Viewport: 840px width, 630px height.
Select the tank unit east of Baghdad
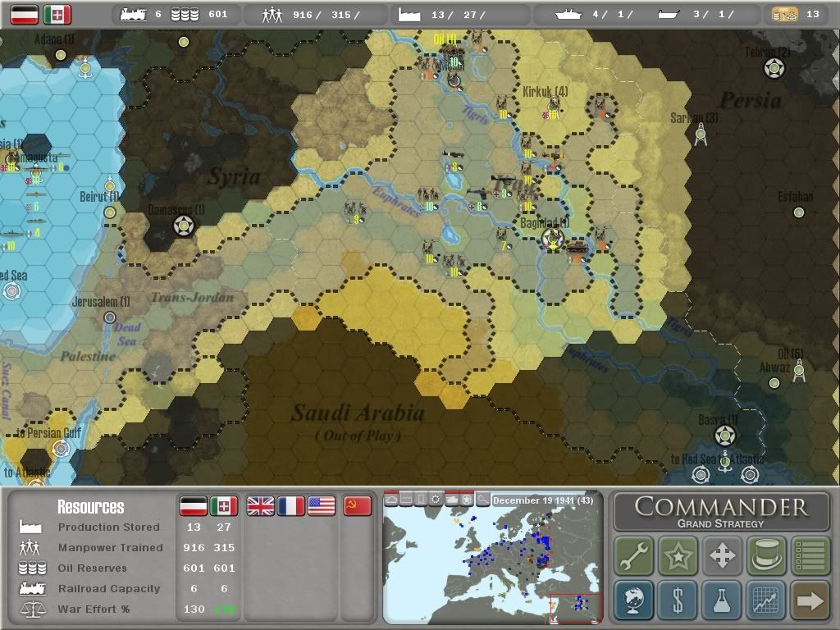tap(578, 249)
